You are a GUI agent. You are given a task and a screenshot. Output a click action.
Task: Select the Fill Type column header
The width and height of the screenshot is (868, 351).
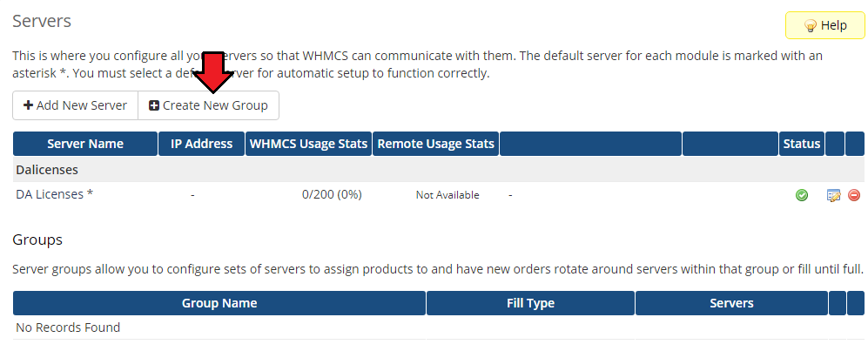(530, 303)
